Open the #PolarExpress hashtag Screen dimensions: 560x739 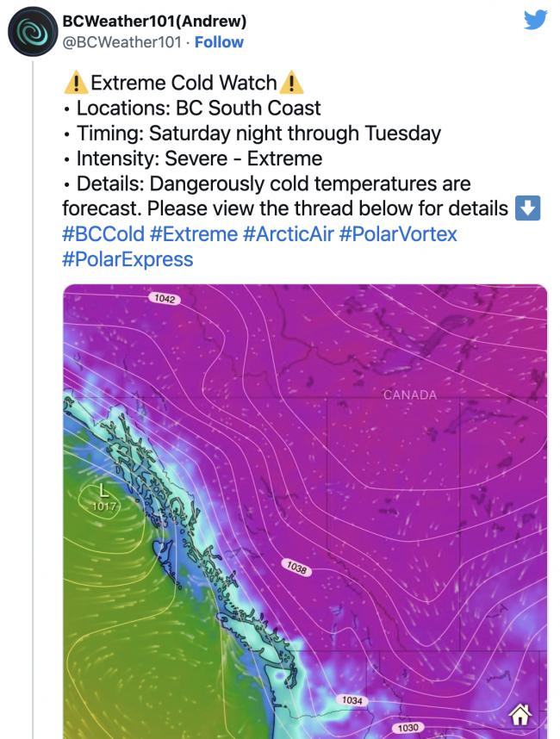pyautogui.click(x=128, y=259)
